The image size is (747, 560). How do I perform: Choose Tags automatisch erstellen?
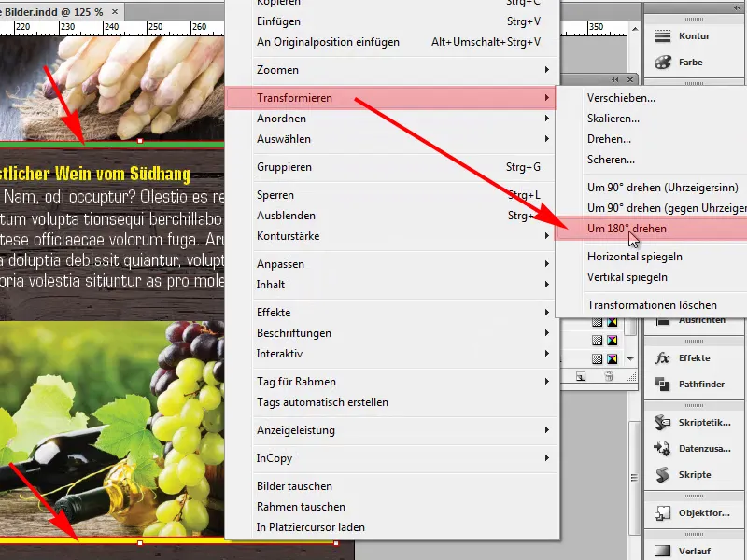click(391, 402)
